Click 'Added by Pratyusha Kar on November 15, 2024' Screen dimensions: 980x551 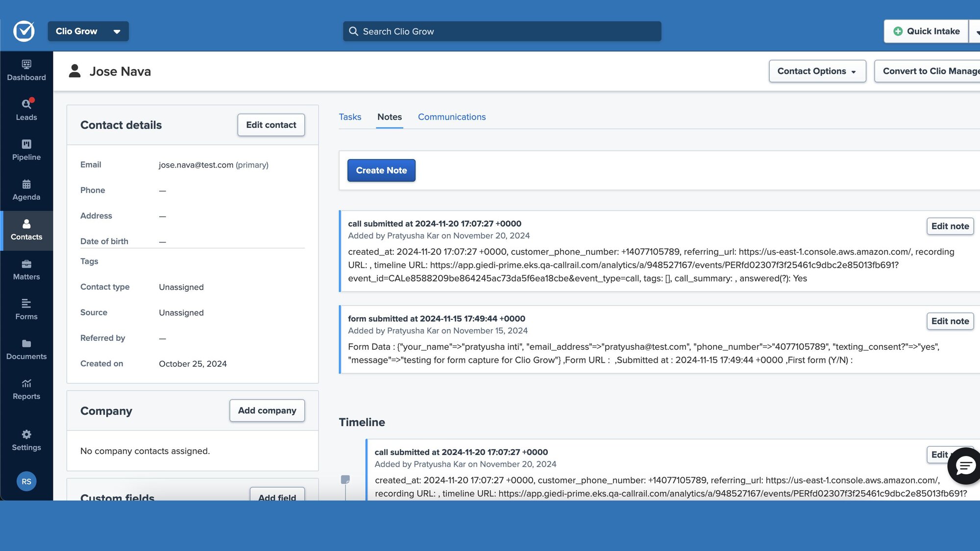pos(438,331)
